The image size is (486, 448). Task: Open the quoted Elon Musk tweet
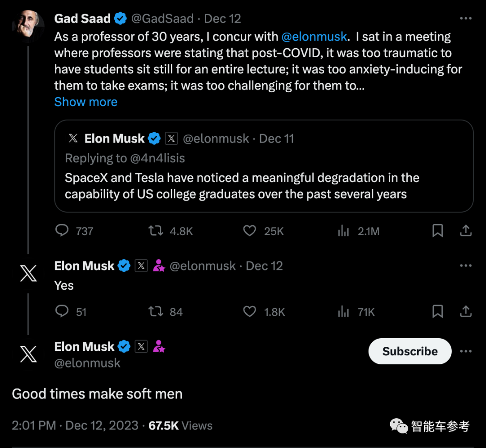coord(264,185)
